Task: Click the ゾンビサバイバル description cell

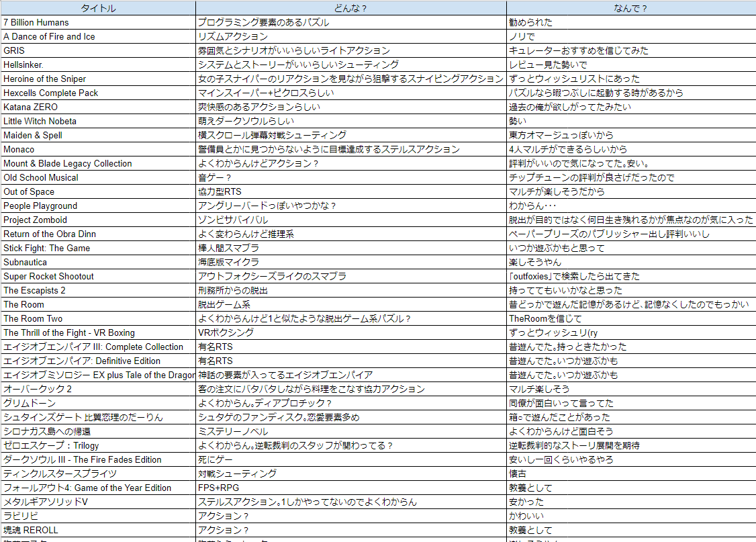Action: click(351, 220)
